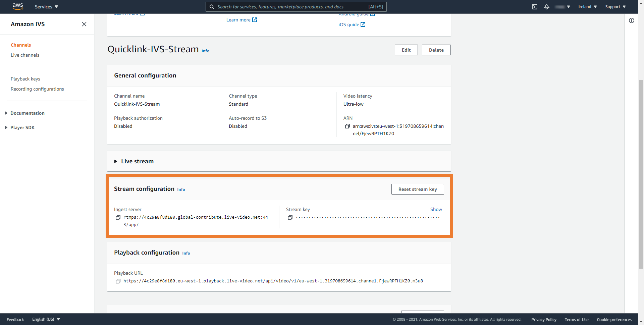Change language via English (US) dropdown

pos(46,319)
